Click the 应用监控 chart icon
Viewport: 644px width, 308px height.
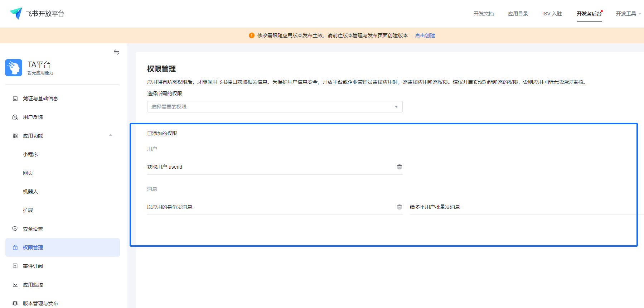coord(15,285)
